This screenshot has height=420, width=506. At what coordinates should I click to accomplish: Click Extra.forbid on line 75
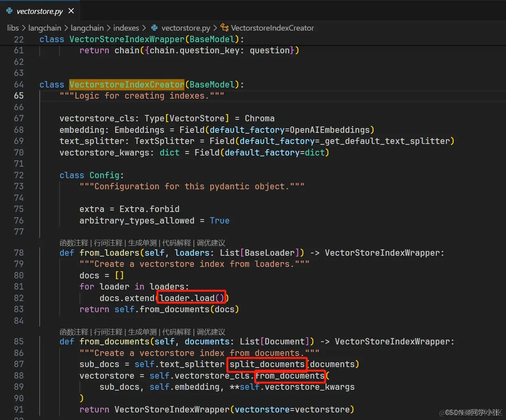coord(149,209)
